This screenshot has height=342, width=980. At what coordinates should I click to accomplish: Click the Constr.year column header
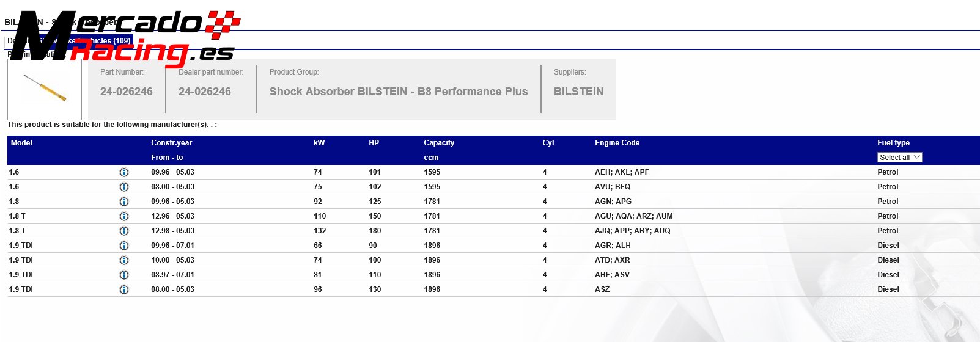pyautogui.click(x=171, y=143)
